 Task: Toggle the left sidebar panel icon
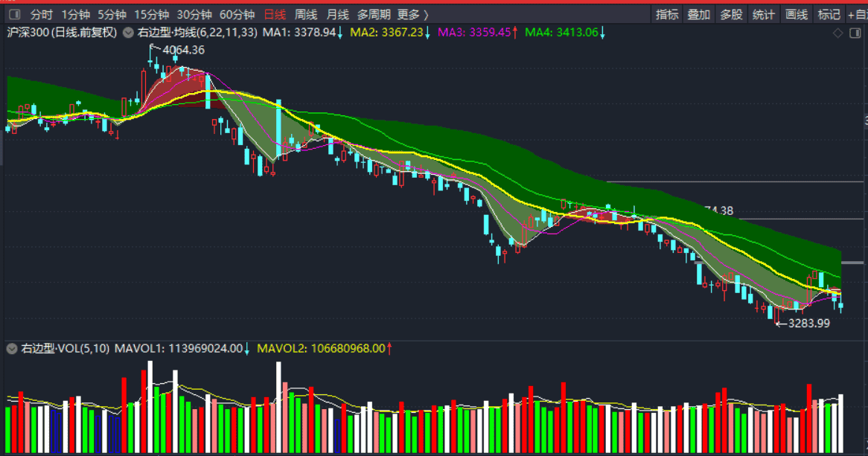pyautogui.click(x=15, y=14)
